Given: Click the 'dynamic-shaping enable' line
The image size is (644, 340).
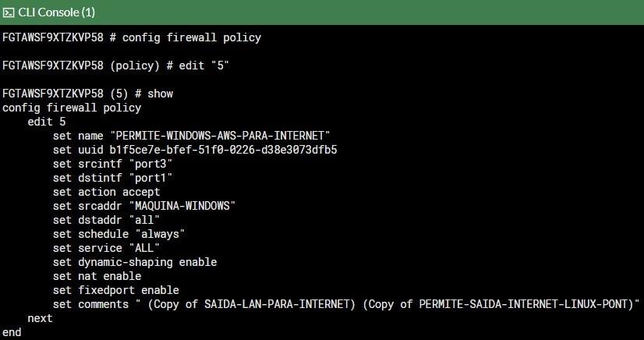Looking at the screenshot, I should tap(135, 262).
